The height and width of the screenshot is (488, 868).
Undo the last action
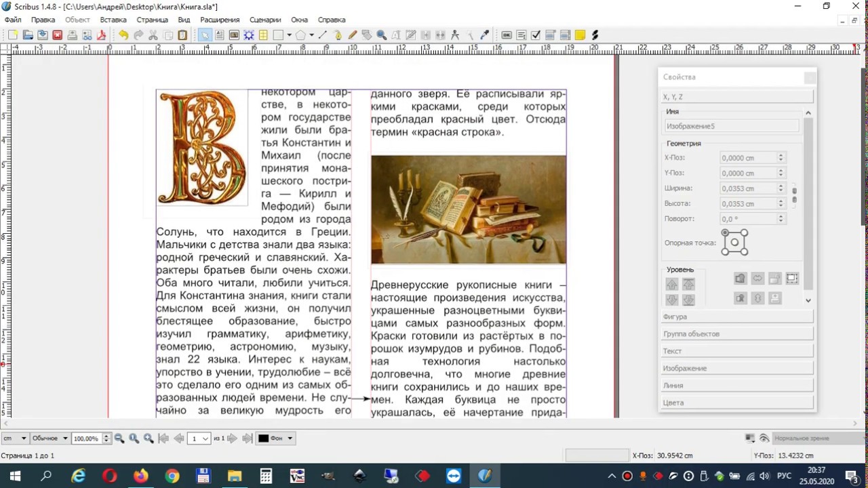(123, 35)
